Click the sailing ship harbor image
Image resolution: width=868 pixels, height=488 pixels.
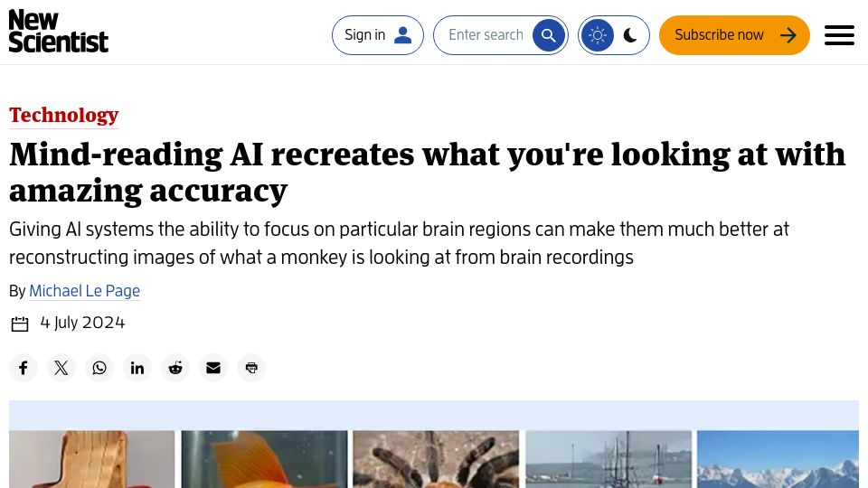coord(609,459)
